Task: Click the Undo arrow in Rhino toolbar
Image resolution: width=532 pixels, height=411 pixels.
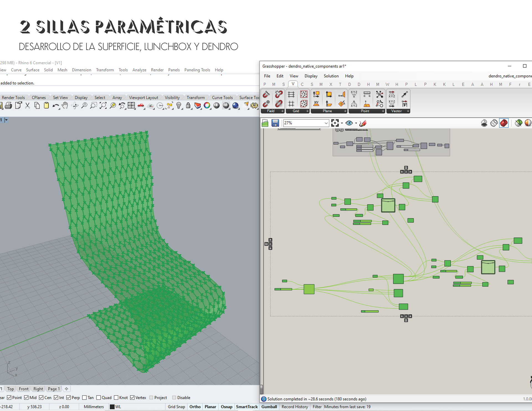Action: click(55, 106)
